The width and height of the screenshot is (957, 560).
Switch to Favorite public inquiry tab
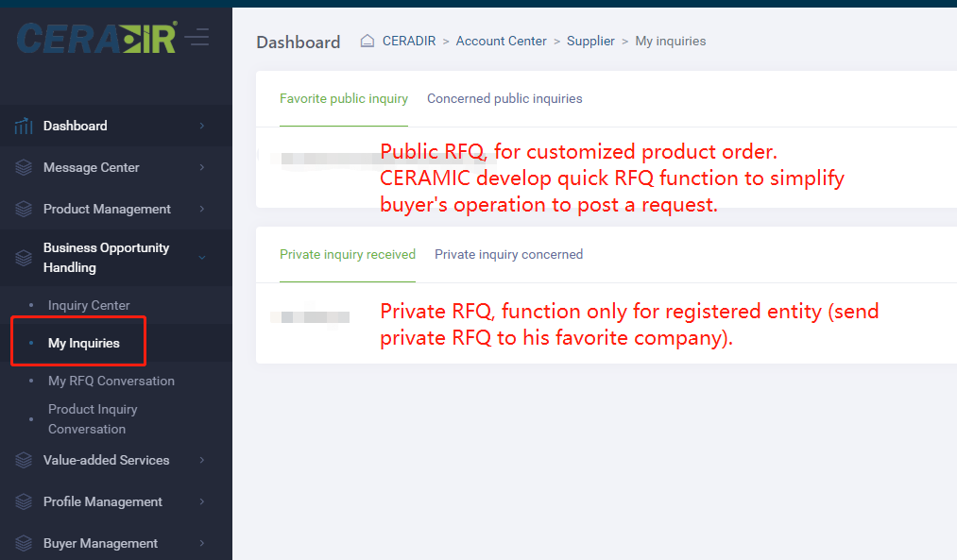(344, 99)
